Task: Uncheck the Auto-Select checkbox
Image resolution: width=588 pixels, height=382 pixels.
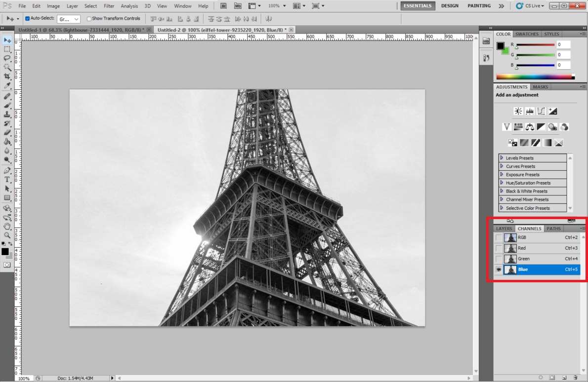Action: (x=27, y=18)
